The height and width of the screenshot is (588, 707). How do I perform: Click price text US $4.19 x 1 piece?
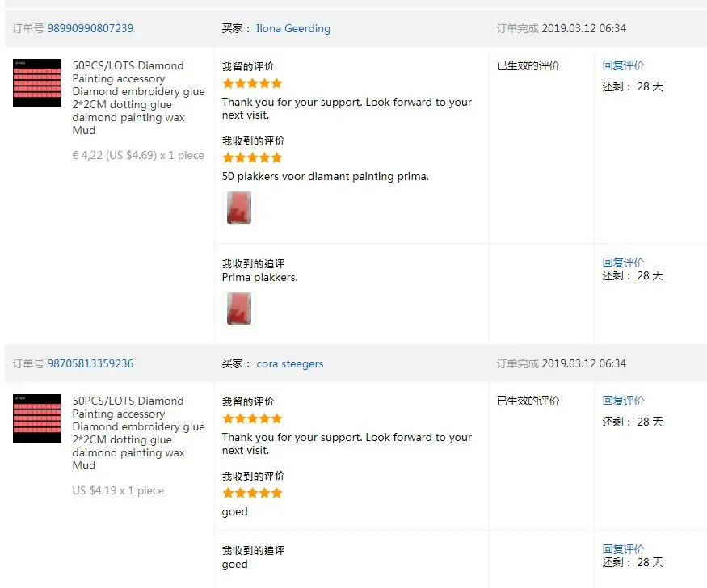click(118, 490)
